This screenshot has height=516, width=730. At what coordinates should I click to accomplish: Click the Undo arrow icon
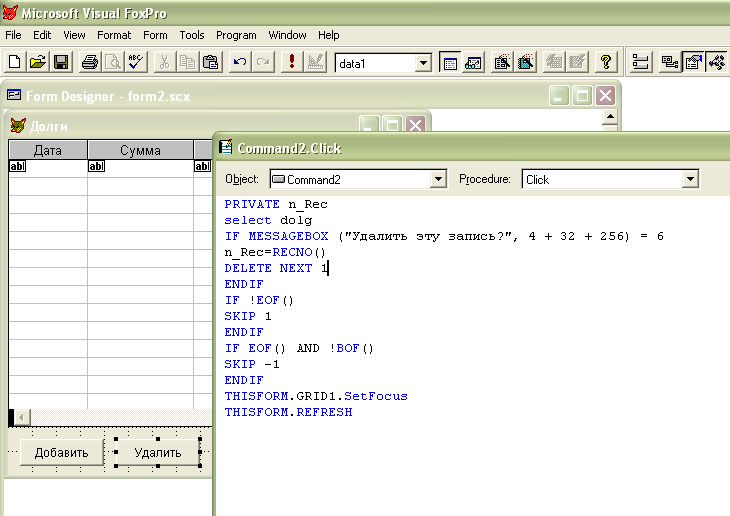[x=240, y=62]
